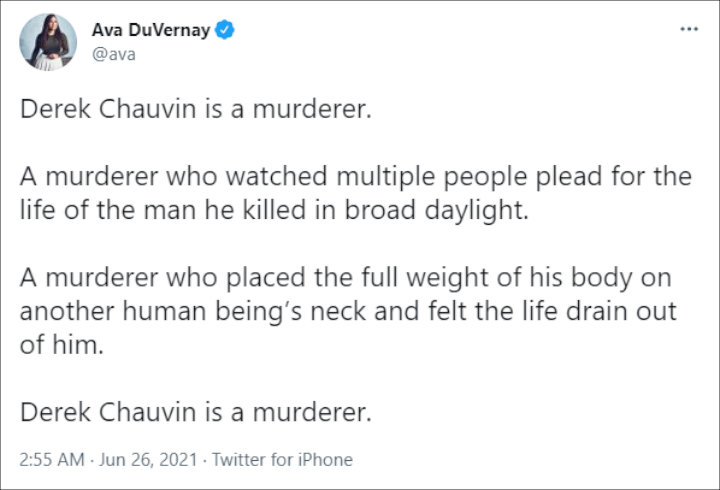
Task: Select the line starting 'A murderer who placed'
Action: pos(345,278)
